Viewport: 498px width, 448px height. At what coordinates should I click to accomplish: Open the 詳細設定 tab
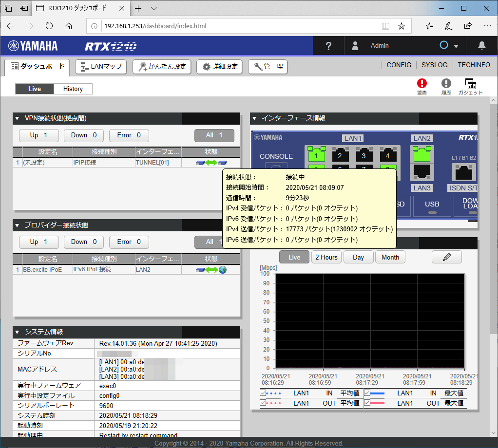[x=220, y=67]
